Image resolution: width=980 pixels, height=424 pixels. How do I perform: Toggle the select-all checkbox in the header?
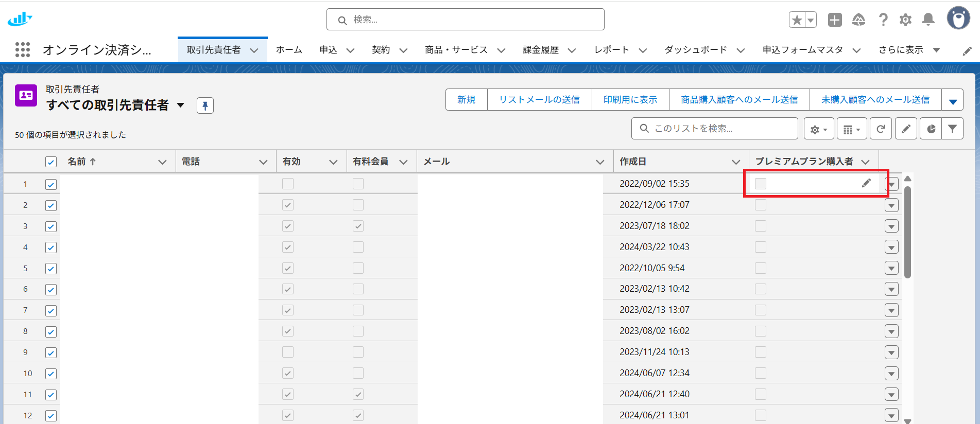[51, 162]
